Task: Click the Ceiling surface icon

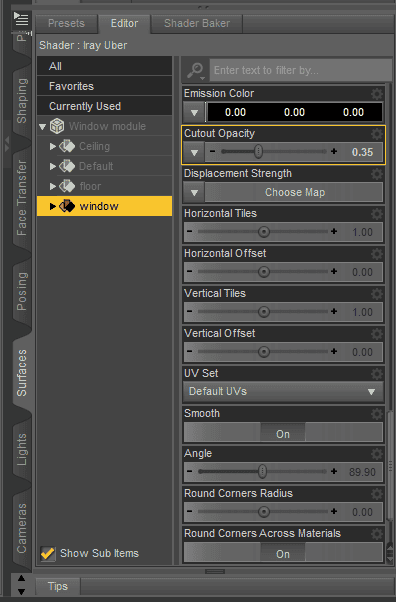Action: [67, 146]
